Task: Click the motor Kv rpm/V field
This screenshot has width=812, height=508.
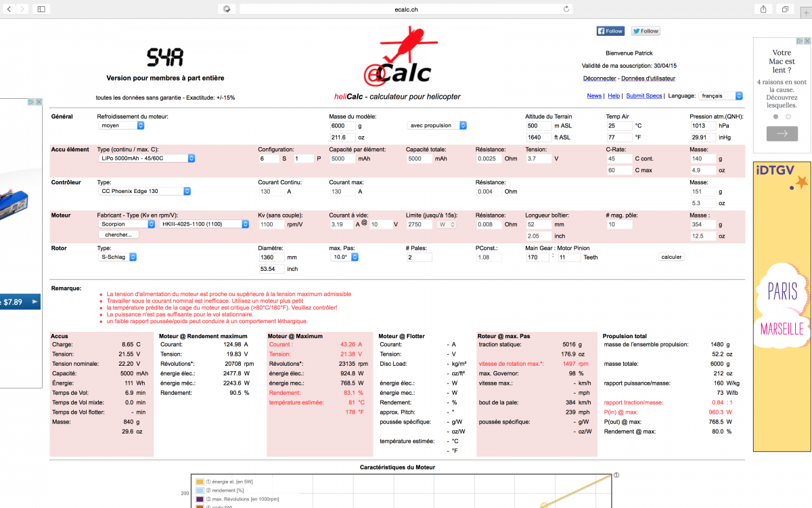Action: click(271, 224)
